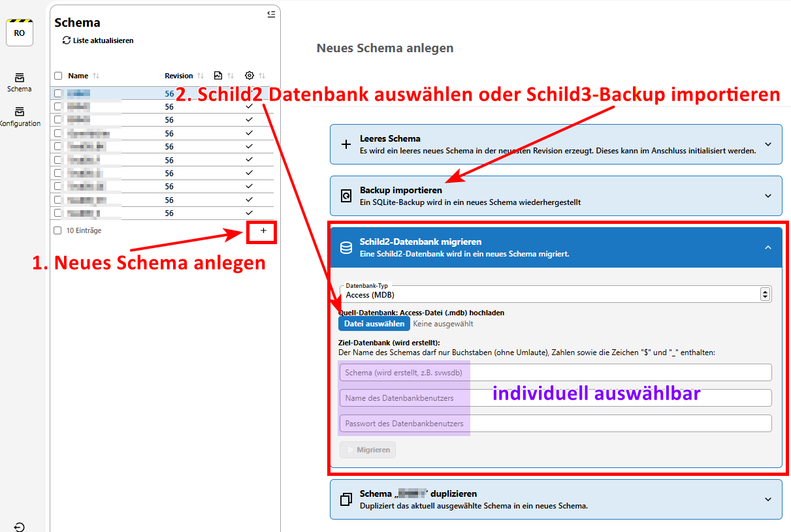Collapse the Schema list panel via top-right icon
791x532 pixels.
pos(271,14)
